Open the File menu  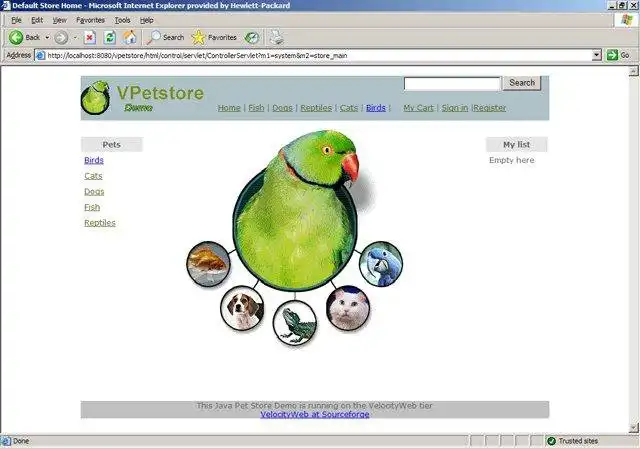16,20
